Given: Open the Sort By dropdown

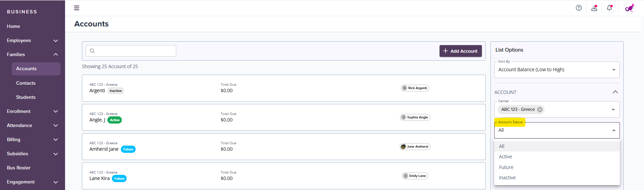Looking at the screenshot, I should click(x=557, y=70).
